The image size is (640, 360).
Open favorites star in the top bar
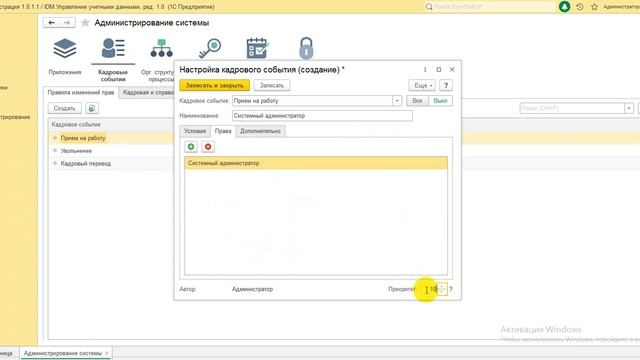tap(594, 7)
